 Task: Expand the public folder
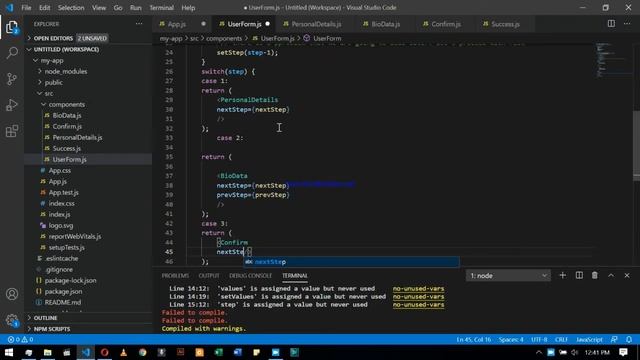53,82
